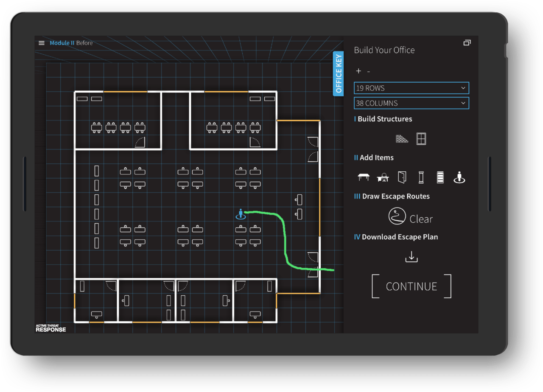Select the window structure tool
Screen dimensions: 543x392
[x=421, y=139]
